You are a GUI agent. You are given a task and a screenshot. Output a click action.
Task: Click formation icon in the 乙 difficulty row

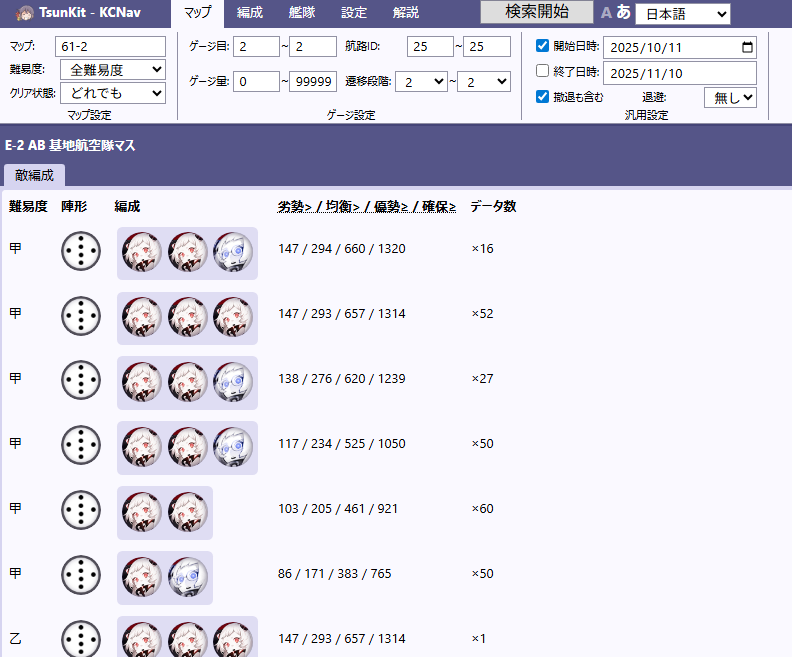pos(81,639)
